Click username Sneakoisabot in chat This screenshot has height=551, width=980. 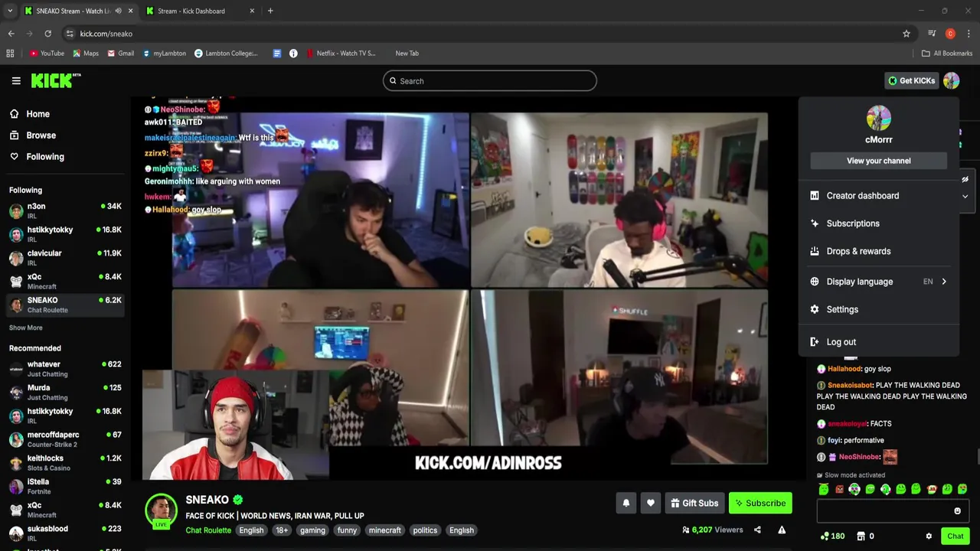point(851,386)
